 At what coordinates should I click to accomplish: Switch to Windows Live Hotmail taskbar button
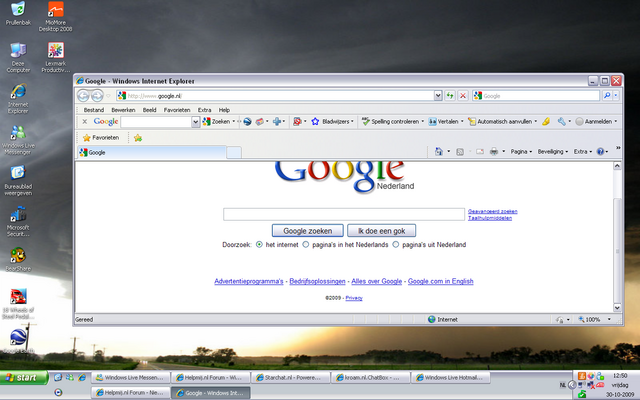click(450, 378)
